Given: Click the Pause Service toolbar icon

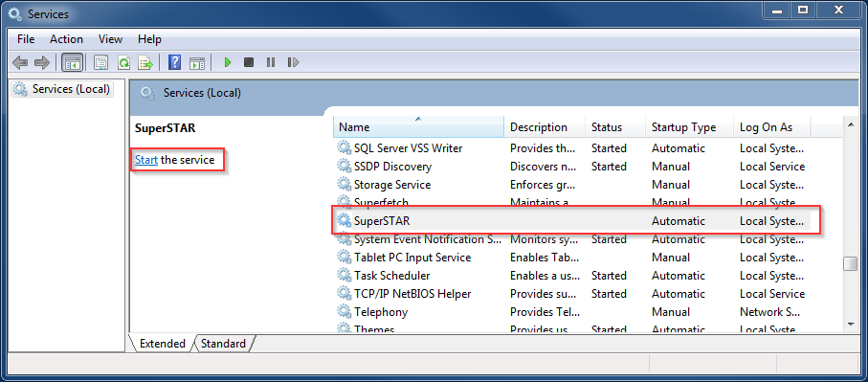Looking at the screenshot, I should [271, 62].
